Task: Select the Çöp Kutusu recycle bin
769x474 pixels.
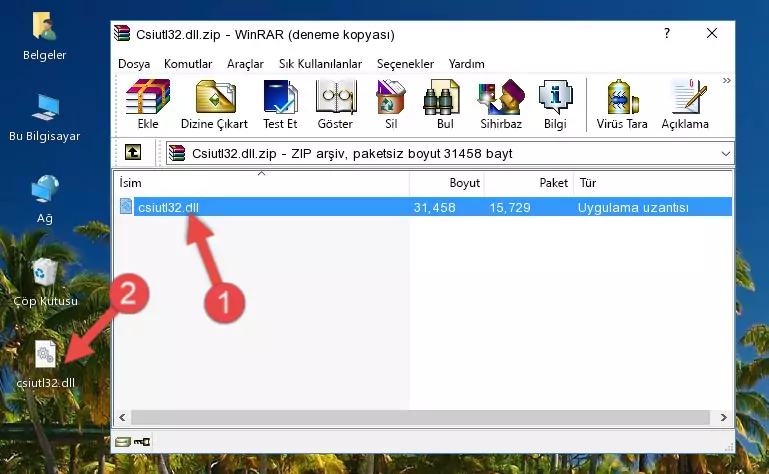Action: pos(45,282)
